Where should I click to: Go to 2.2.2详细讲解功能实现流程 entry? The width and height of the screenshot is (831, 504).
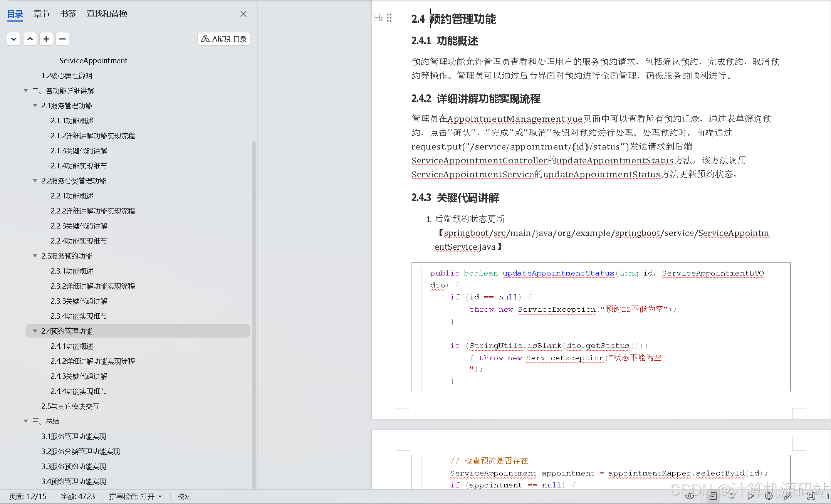93,211
